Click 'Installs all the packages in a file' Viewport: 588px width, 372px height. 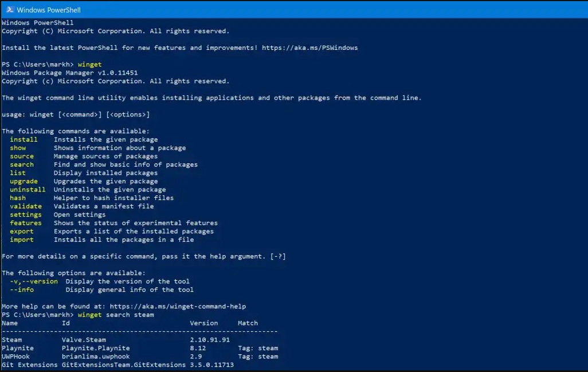pos(124,240)
